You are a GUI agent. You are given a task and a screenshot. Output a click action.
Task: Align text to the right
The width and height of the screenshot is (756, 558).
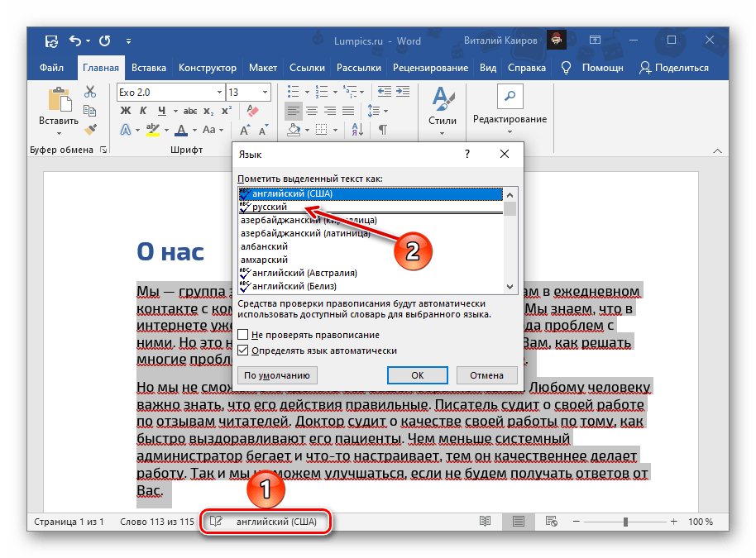coord(330,111)
